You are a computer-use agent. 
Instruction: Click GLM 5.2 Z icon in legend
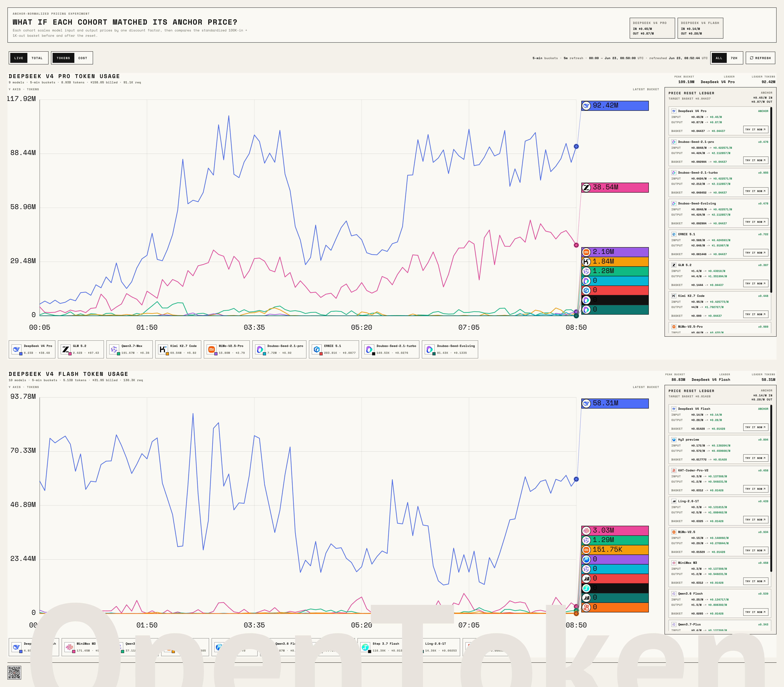tap(65, 349)
